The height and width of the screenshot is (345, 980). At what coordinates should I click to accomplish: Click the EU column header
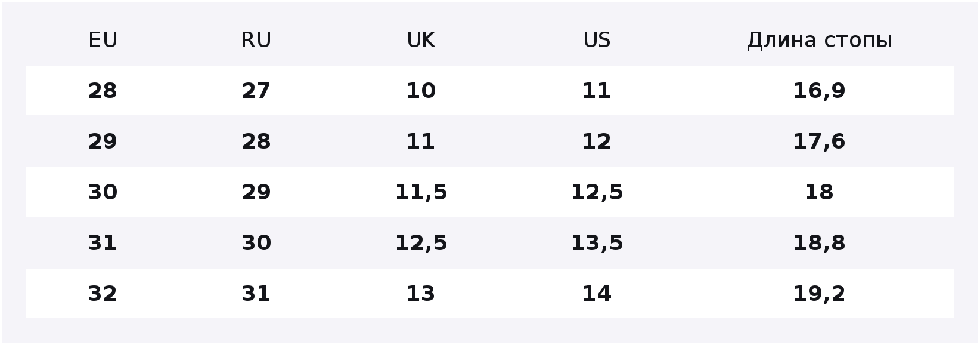[x=103, y=40]
